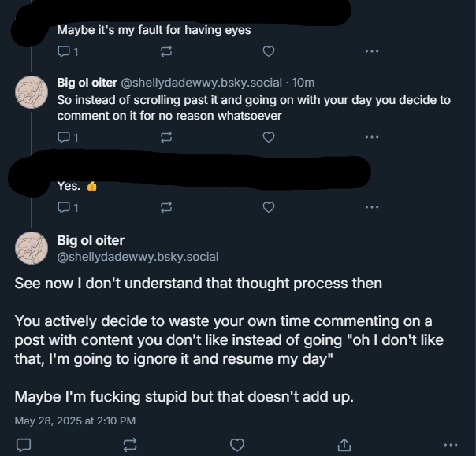This screenshot has width=476, height=456.
Task: Open more options for "having eyes" post
Action: click(371, 51)
